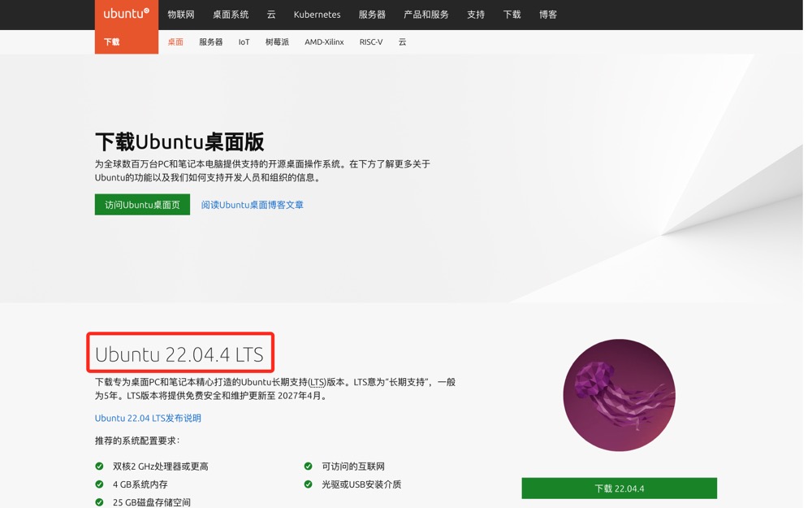
Task: Click the 下载Ubuntu桌面版 page title
Action: 179,141
